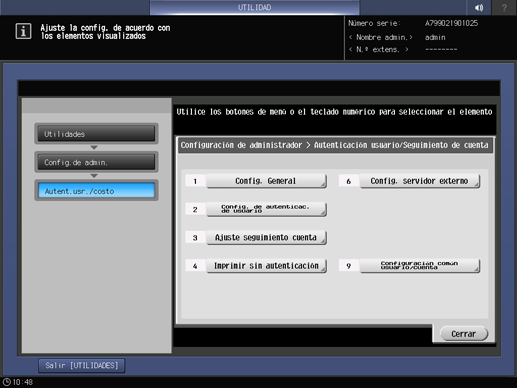Open help with the question mark icon

pos(504,7)
